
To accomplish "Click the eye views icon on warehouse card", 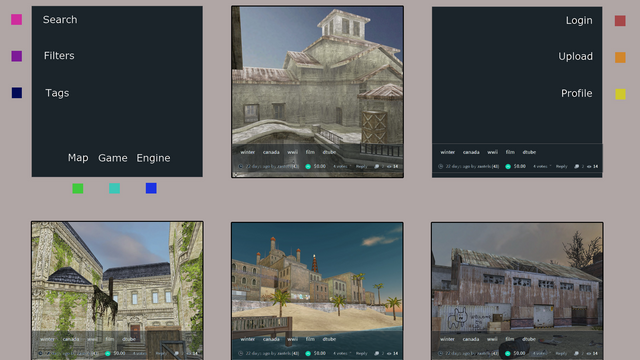I will pos(589,353).
